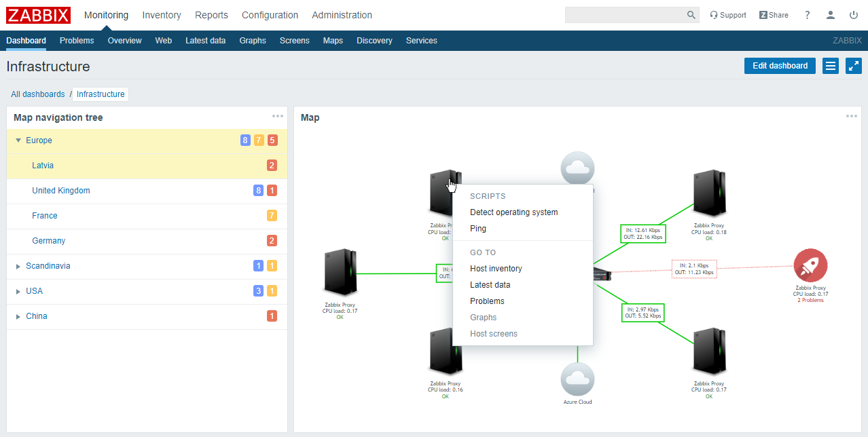This screenshot has height=437, width=868.
Task: Click the red 5 badge for Europe
Action: (x=272, y=140)
